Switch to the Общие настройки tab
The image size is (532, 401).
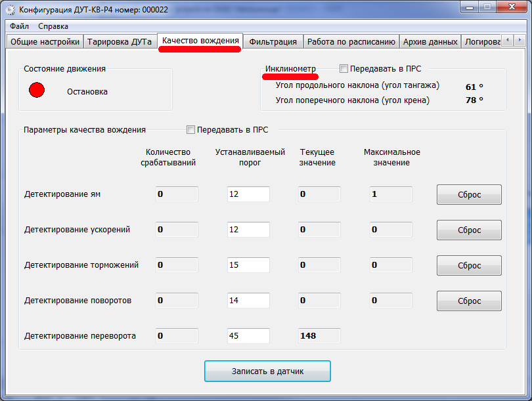pos(45,42)
